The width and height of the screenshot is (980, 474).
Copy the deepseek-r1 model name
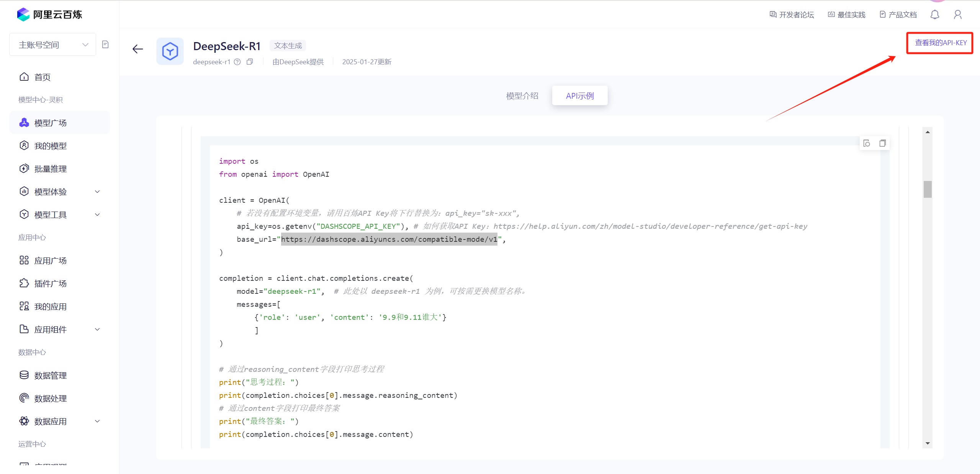click(250, 62)
